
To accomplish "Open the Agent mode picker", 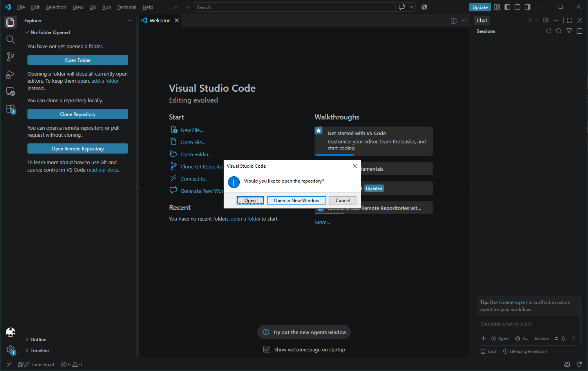I will pyautogui.click(x=501, y=338).
